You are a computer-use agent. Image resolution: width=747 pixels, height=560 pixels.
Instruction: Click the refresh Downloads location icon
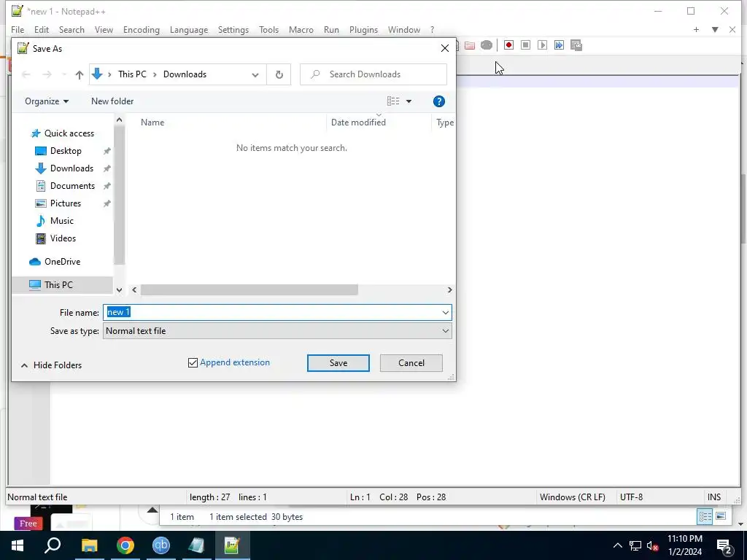pos(279,74)
